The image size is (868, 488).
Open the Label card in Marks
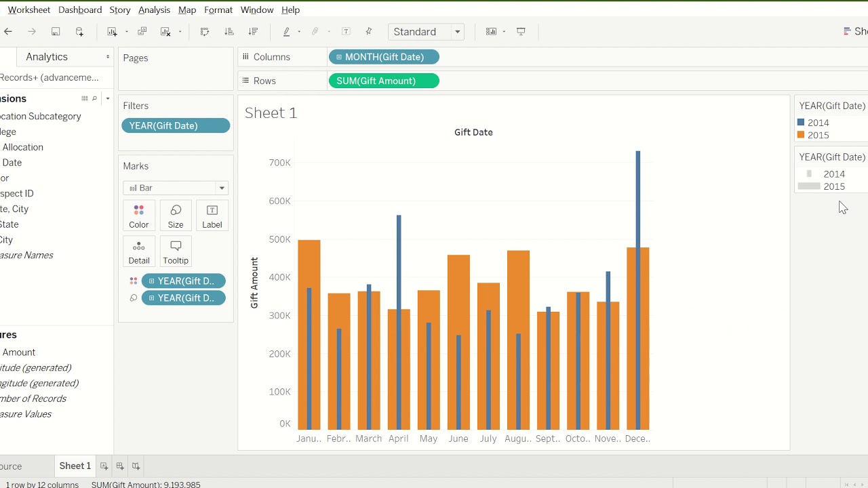click(212, 216)
